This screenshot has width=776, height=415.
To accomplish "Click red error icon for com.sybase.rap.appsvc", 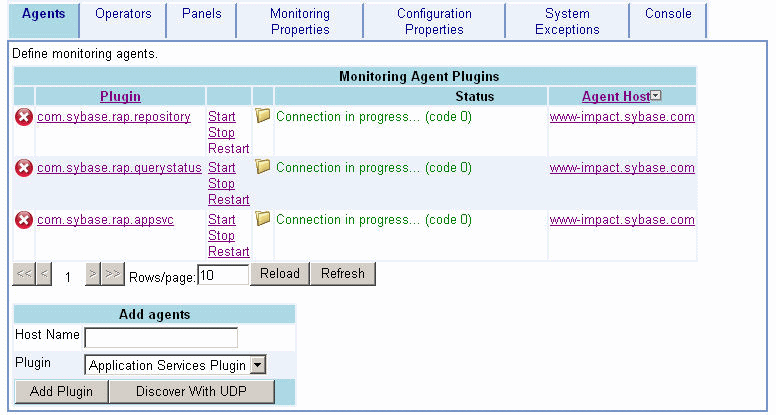I will 23,220.
